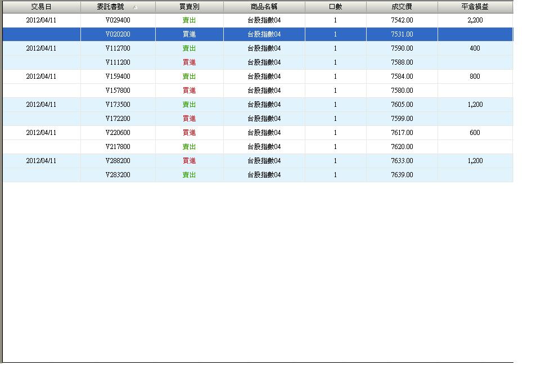
Task: Sort by 成交價 column header
Action: [402, 7]
